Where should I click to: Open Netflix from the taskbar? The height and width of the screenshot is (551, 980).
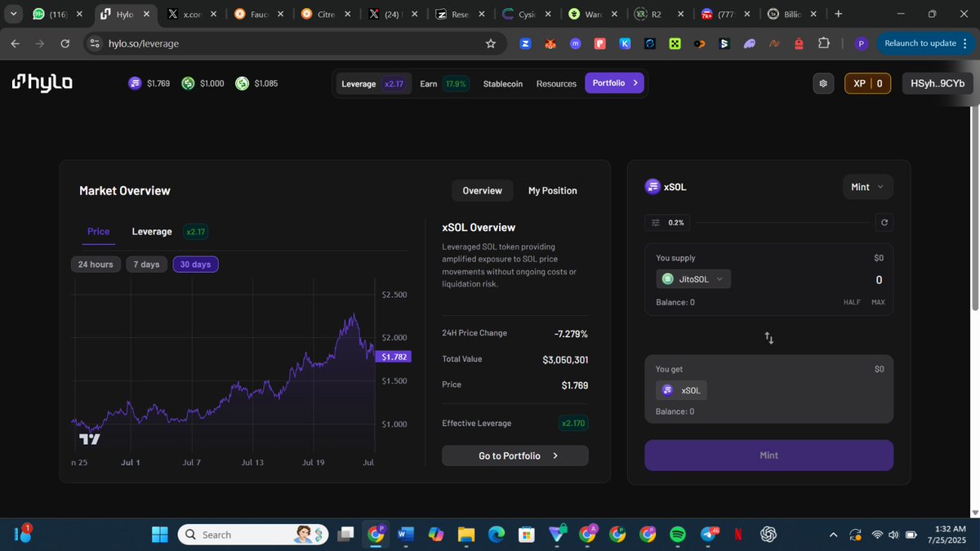(x=737, y=535)
